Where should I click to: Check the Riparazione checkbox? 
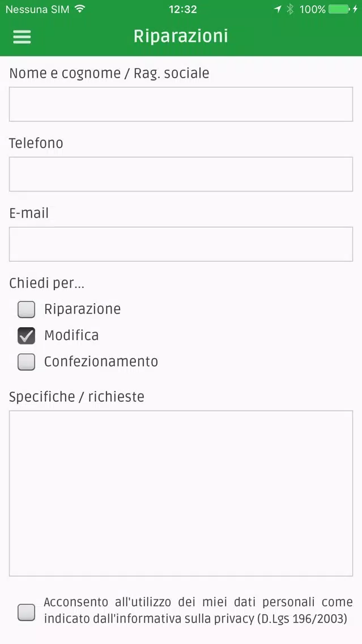point(26,310)
